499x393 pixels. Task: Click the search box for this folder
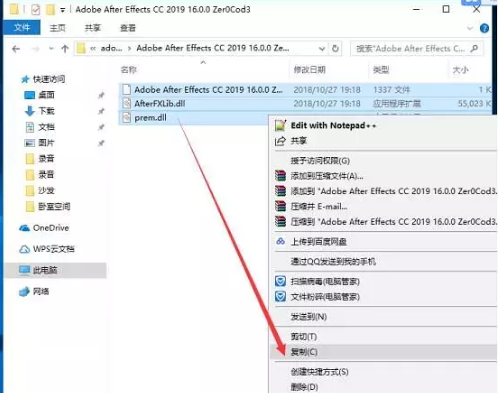tap(417, 49)
